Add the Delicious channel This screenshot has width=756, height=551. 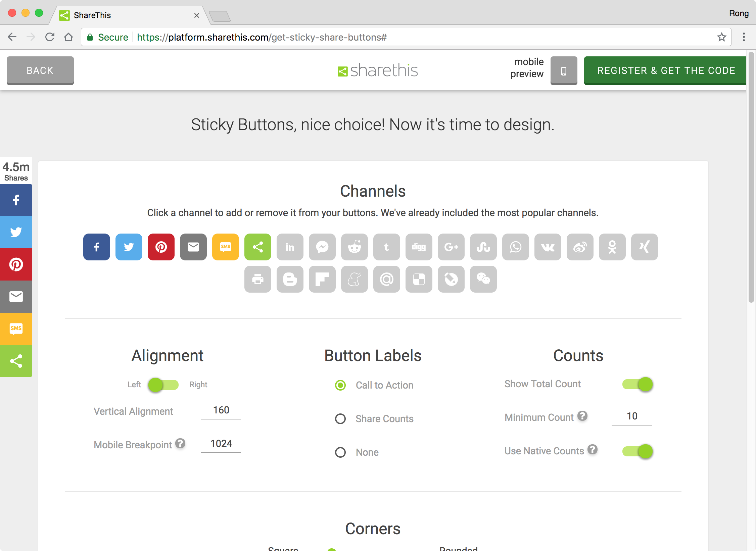pyautogui.click(x=419, y=279)
